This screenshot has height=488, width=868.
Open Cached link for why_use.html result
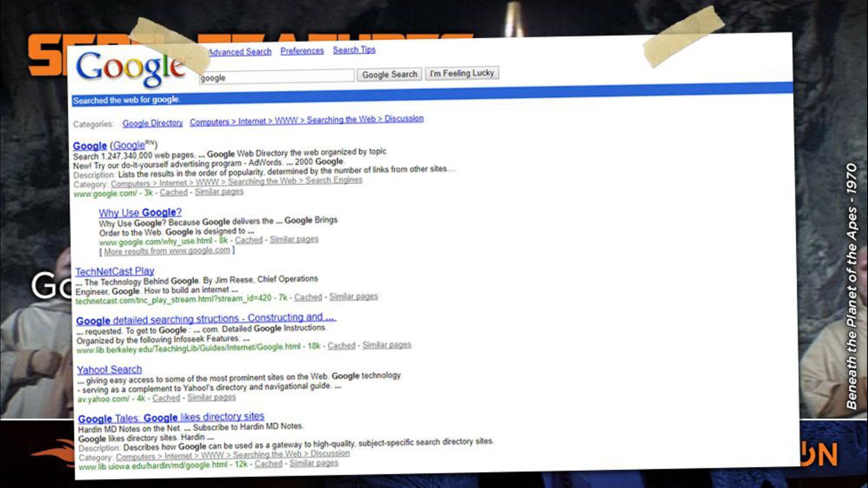(x=249, y=240)
